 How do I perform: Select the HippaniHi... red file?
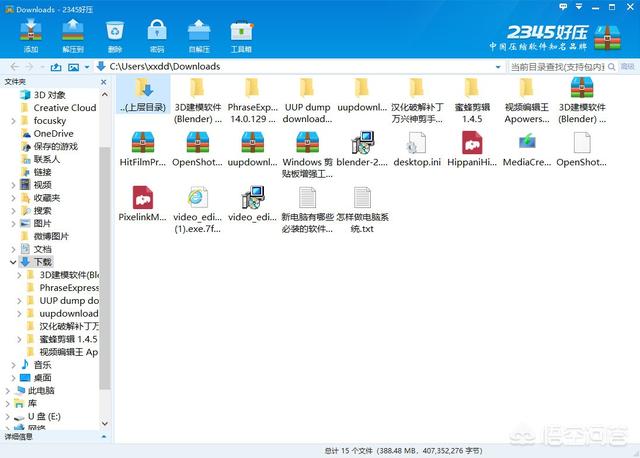[472, 149]
